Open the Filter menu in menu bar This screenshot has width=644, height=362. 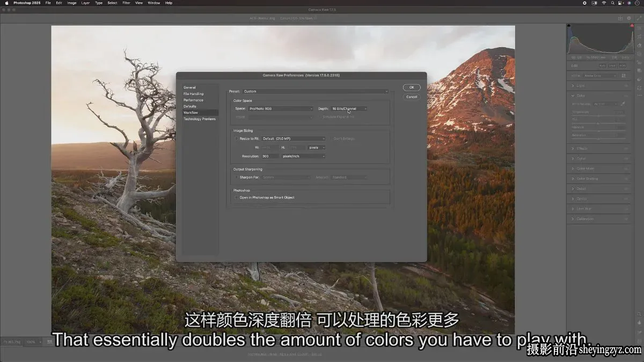click(x=126, y=3)
